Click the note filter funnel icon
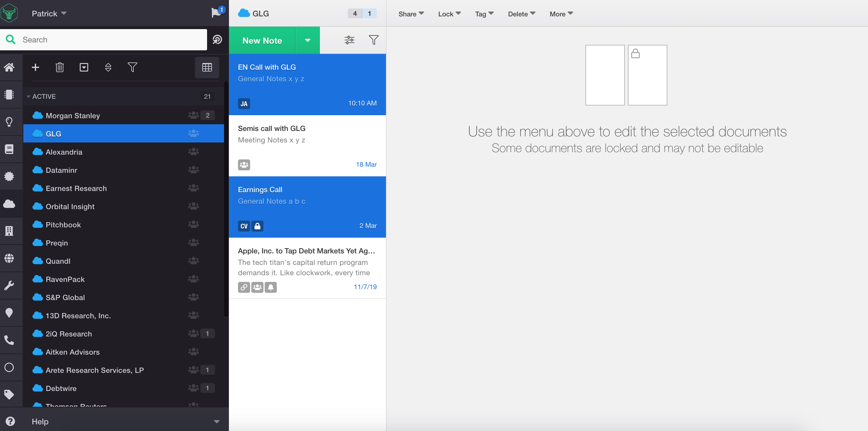The width and height of the screenshot is (868, 431). point(373,40)
